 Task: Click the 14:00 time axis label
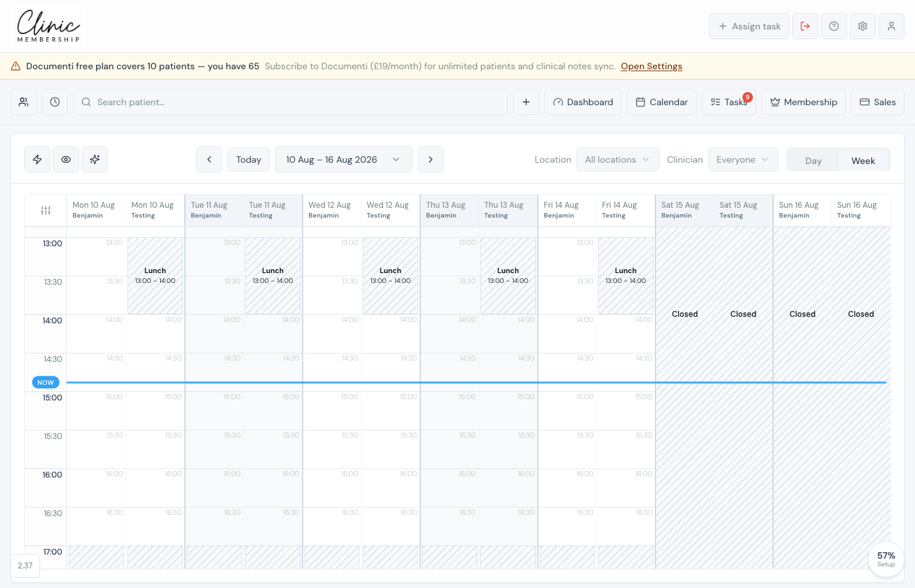click(52, 321)
